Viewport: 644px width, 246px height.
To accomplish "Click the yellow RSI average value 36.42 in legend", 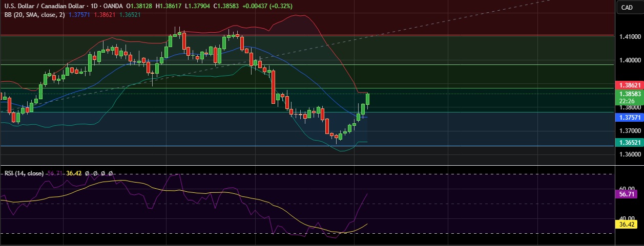I will [74, 173].
